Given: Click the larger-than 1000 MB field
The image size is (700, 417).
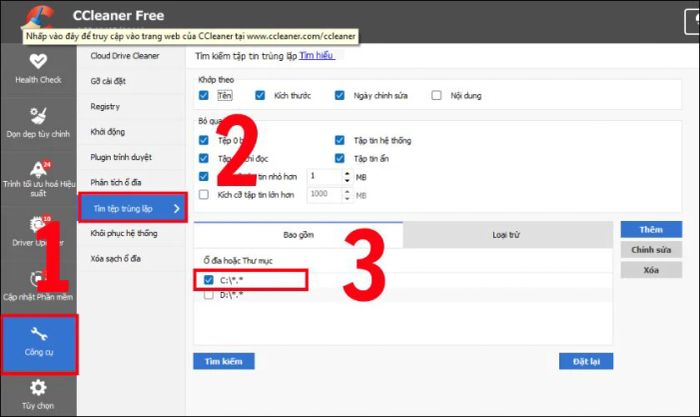Looking at the screenshot, I should [325, 195].
